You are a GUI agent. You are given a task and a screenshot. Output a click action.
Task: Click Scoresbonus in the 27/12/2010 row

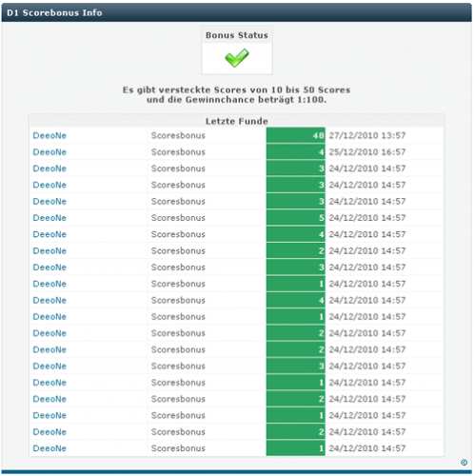coord(178,135)
